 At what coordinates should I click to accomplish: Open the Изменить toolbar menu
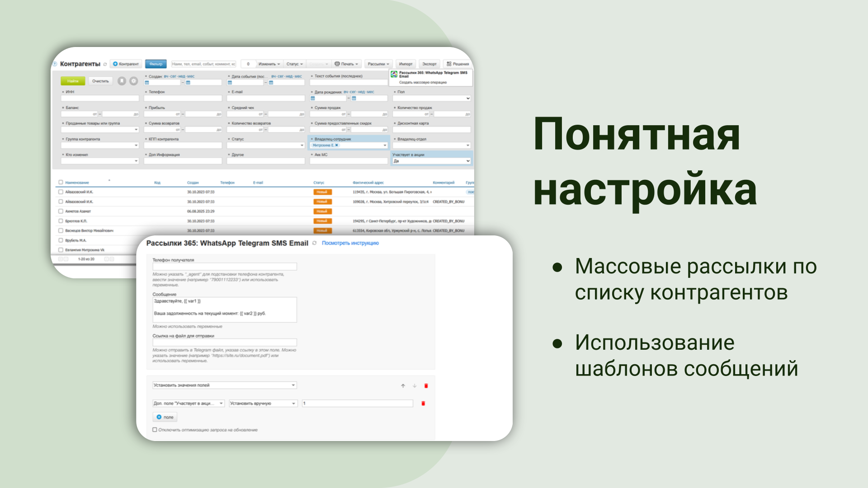pos(269,64)
